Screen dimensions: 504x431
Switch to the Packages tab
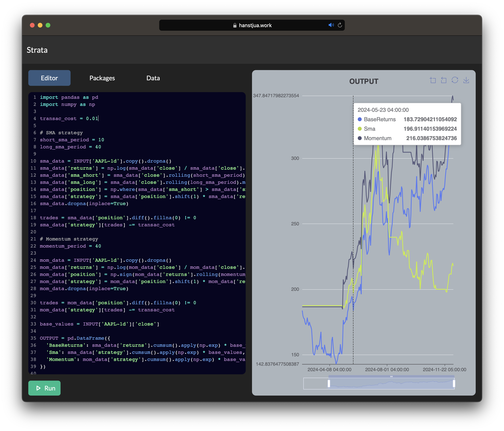(102, 78)
